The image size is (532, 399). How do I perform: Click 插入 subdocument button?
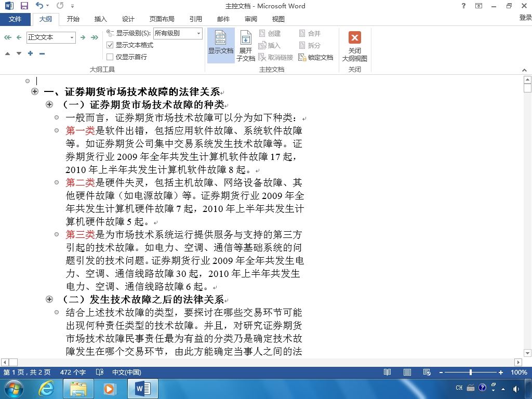[270, 45]
